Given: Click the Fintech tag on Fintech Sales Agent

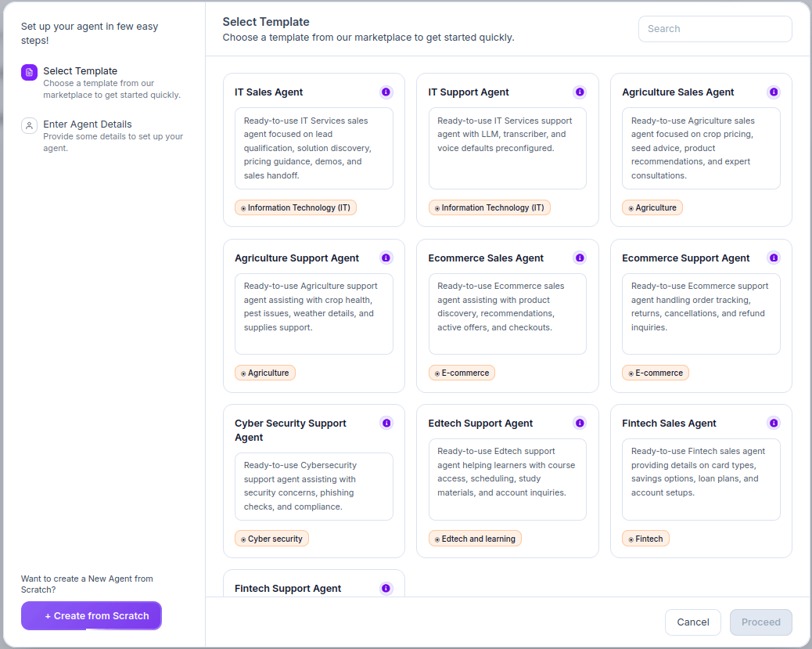Looking at the screenshot, I should coord(645,539).
